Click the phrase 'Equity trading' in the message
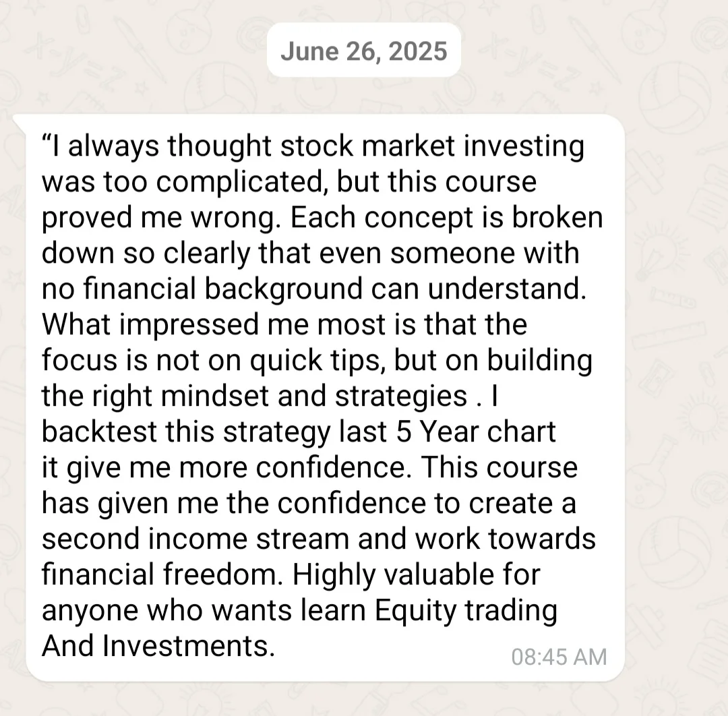The width and height of the screenshot is (728, 716). (466, 610)
